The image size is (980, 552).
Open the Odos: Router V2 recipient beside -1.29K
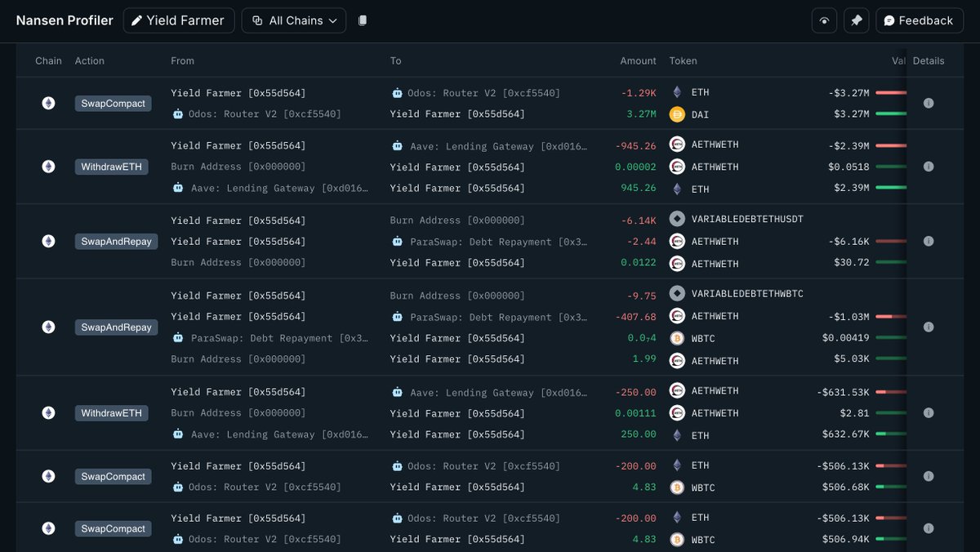[476, 93]
